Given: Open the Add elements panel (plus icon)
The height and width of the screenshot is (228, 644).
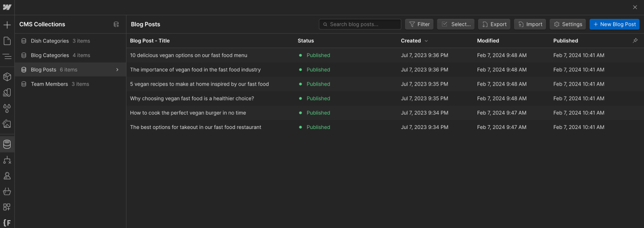Looking at the screenshot, I should (7, 25).
